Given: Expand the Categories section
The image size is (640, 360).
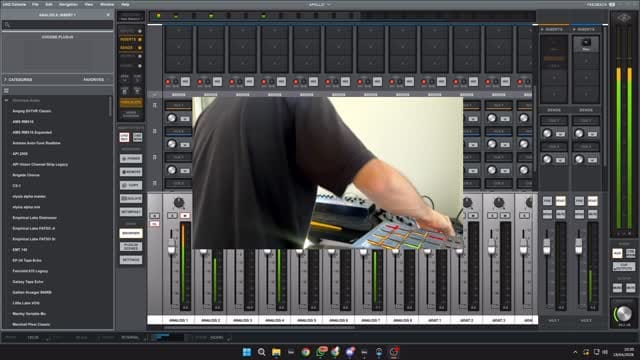Looking at the screenshot, I should click(x=18, y=80).
